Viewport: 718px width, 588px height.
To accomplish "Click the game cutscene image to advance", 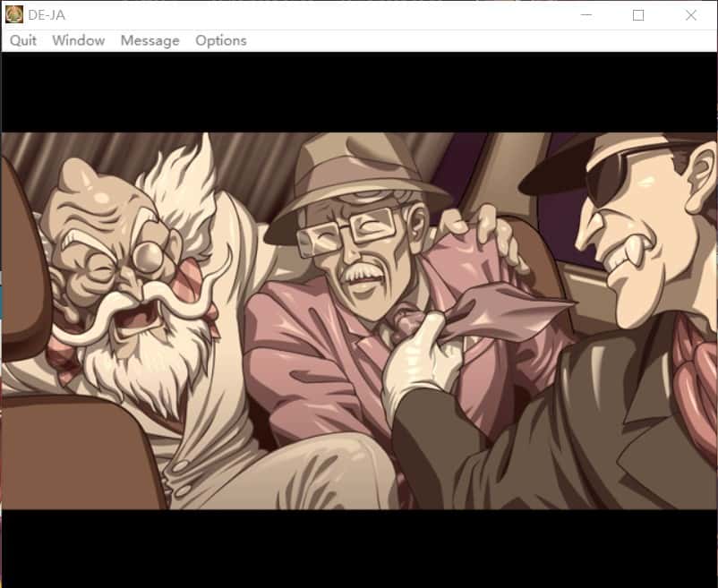I will (x=360, y=320).
